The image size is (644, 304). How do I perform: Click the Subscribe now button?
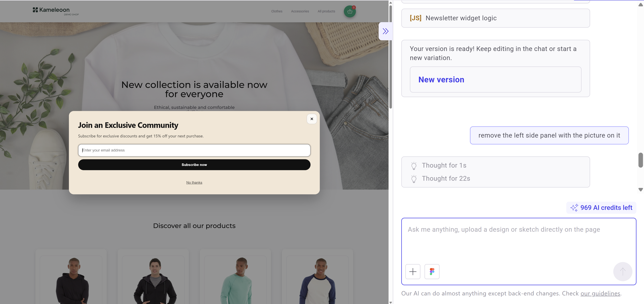tap(194, 165)
